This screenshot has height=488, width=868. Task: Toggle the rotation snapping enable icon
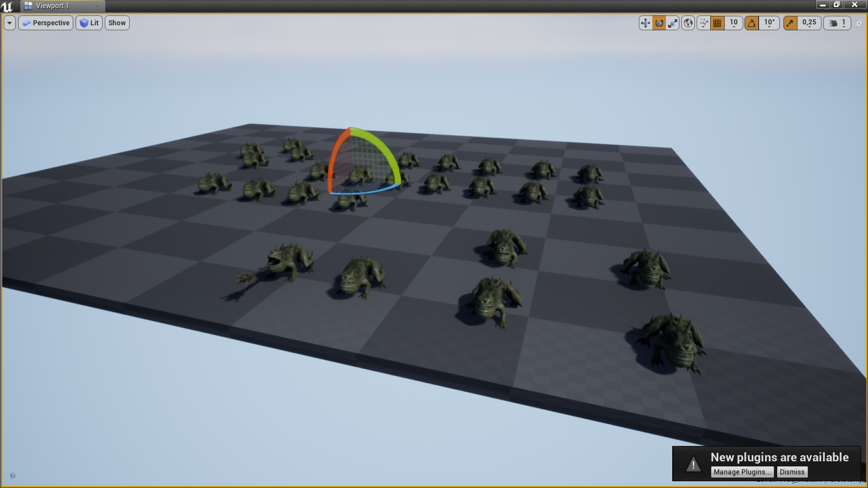pyautogui.click(x=752, y=23)
